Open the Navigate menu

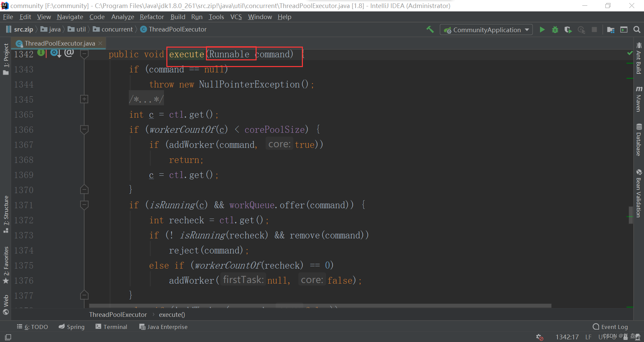click(x=70, y=17)
